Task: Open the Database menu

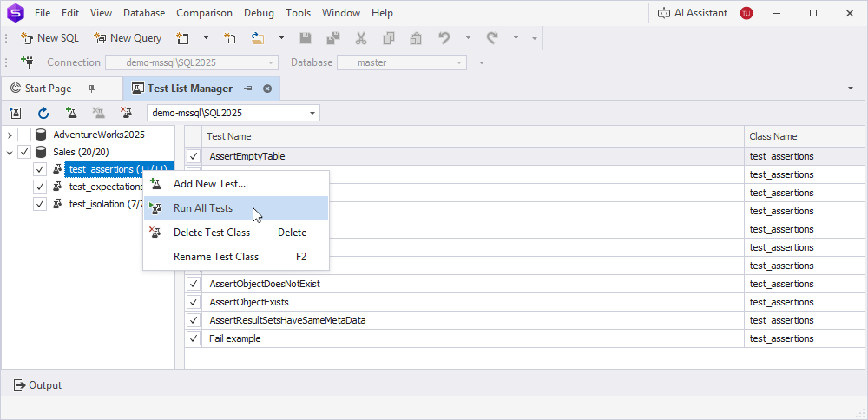Action: pos(144,13)
